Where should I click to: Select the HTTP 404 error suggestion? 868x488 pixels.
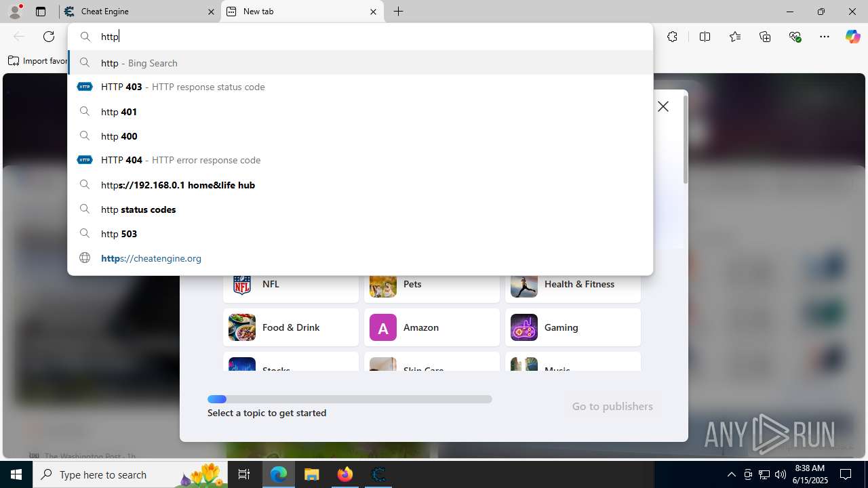[360, 160]
